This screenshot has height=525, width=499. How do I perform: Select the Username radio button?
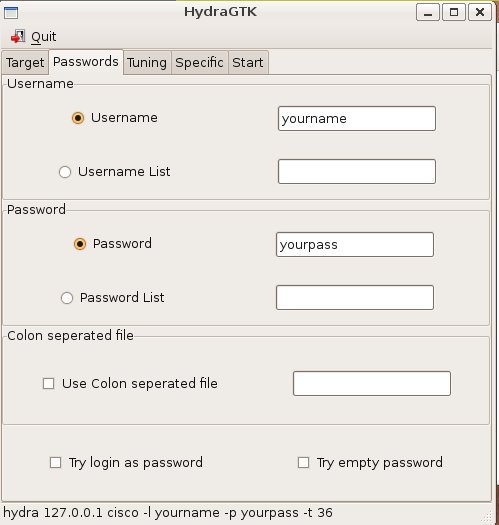point(78,118)
